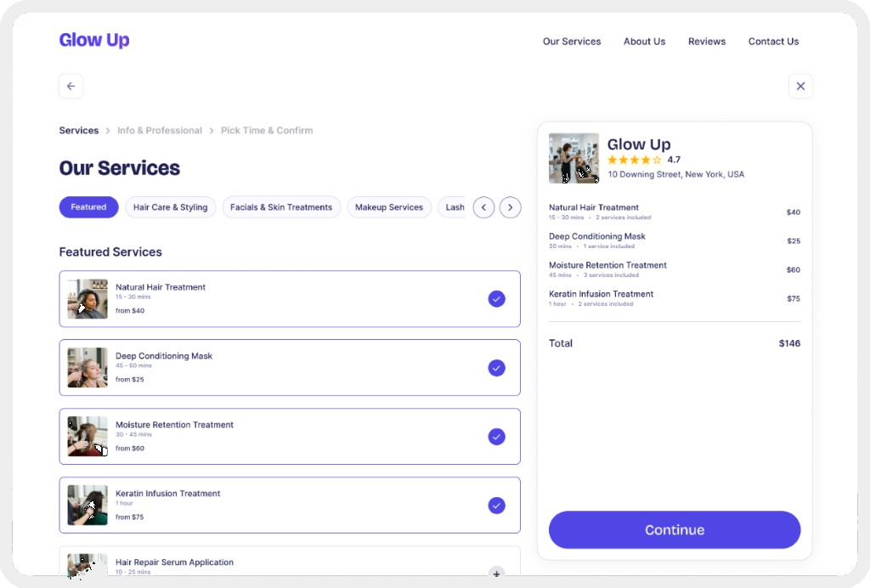Switch to Hair Care & Styling tab
Screen dimensions: 870x588
pos(170,207)
